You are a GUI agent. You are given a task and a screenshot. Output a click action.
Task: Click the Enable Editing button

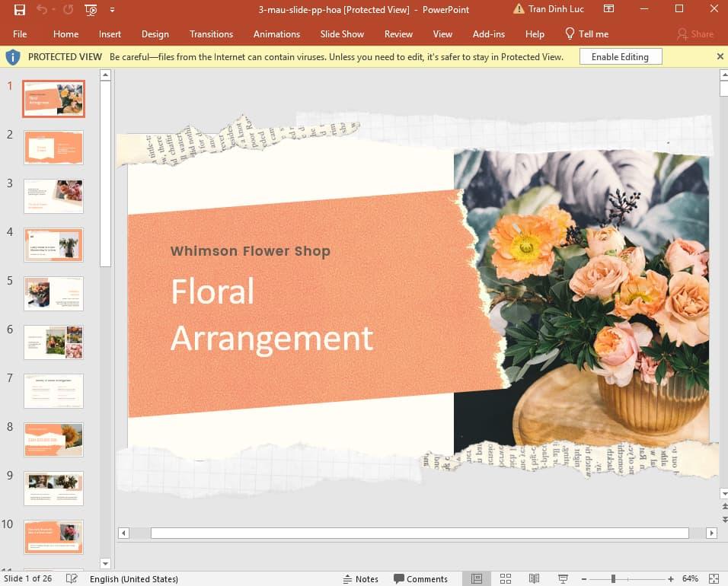click(x=620, y=56)
